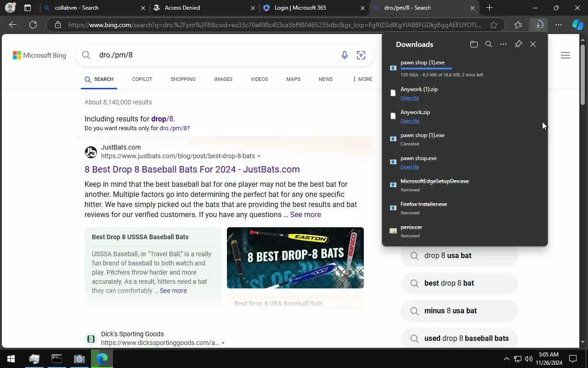
Task: Go back to the previous page
Action: pyautogui.click(x=13, y=25)
